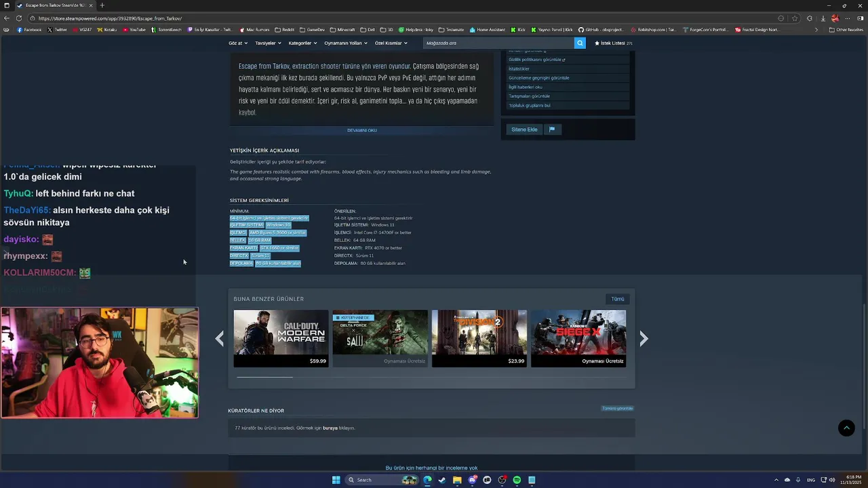868x488 pixels.
Task: Open the Facebook bookmark
Action: [29, 30]
